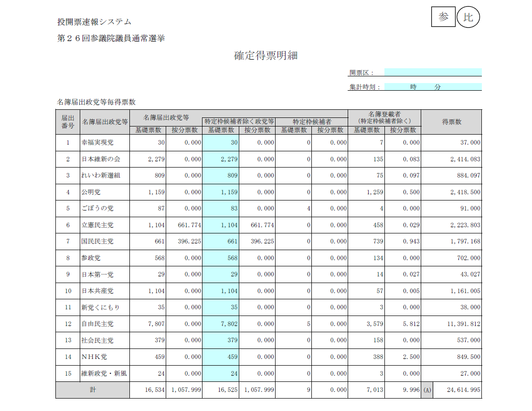Image resolution: width=532 pixels, height=411 pixels.
Task: Click total base votes 16,534
Action: click(x=155, y=390)
